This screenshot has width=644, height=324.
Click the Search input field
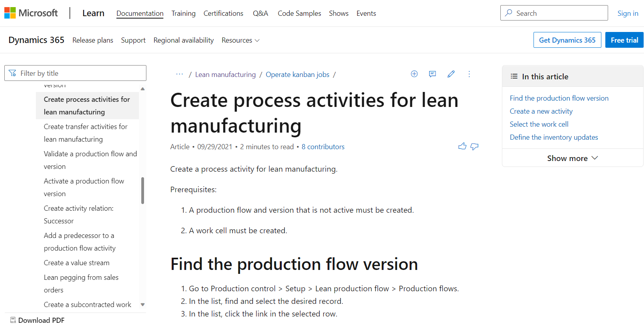[554, 13]
